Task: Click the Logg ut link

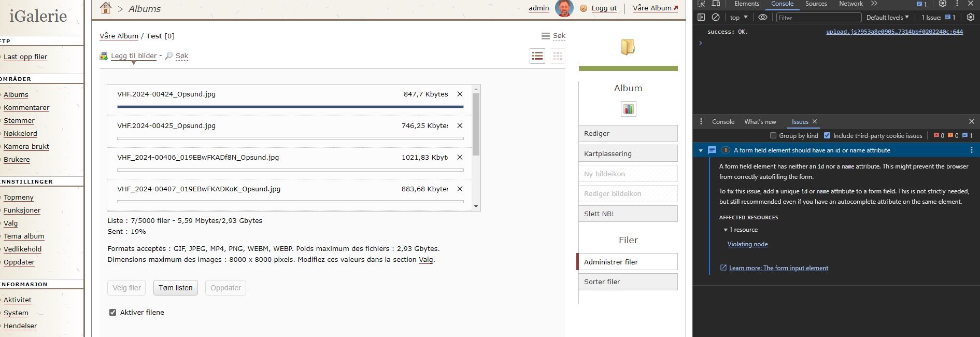Action: [x=604, y=8]
